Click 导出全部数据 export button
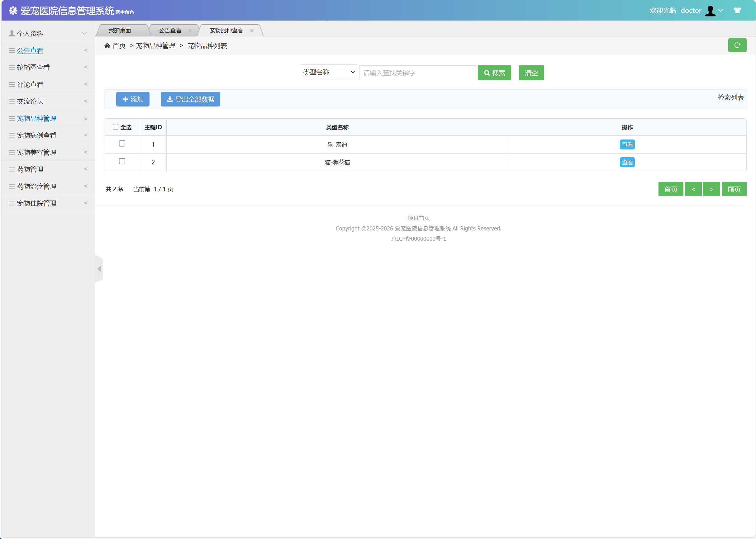Image resolution: width=756 pixels, height=539 pixels. [190, 99]
